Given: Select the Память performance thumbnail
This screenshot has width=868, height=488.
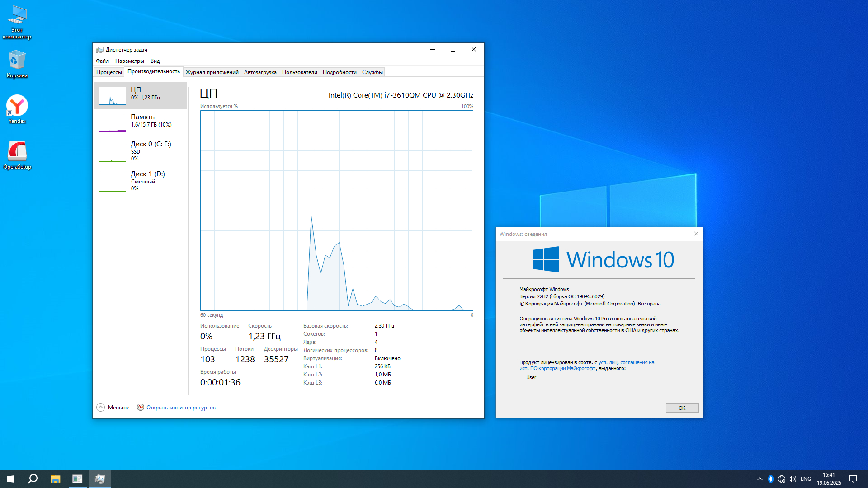Looking at the screenshot, I should 113,122.
